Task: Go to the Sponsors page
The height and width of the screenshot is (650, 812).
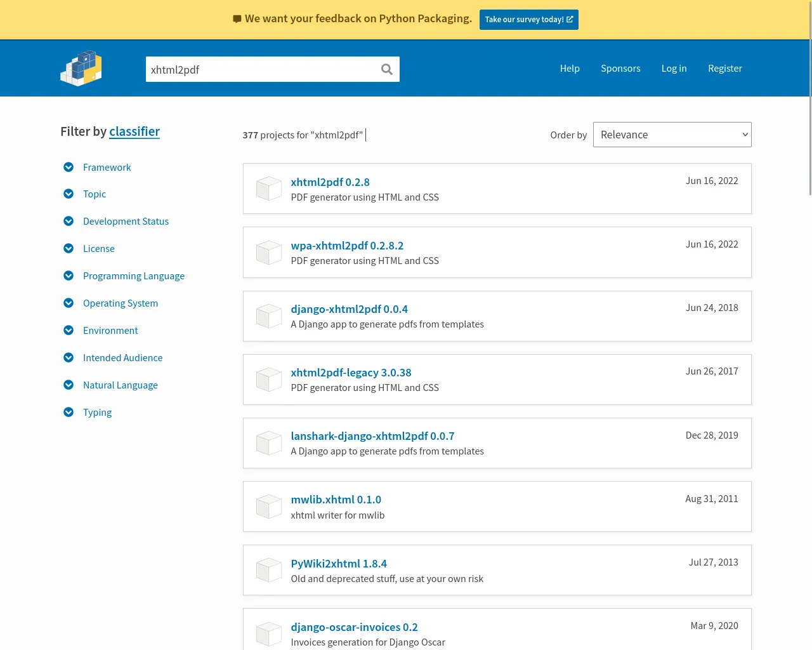Action: coord(620,69)
